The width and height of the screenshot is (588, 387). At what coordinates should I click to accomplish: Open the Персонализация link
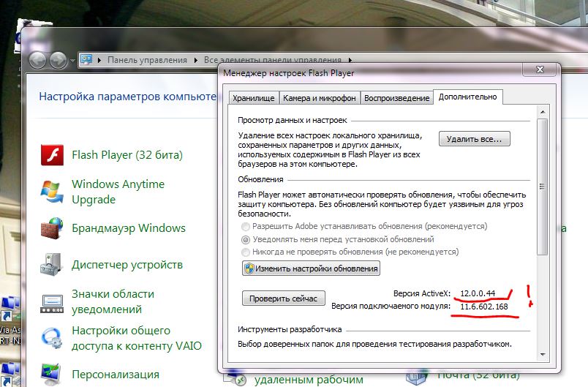click(116, 375)
